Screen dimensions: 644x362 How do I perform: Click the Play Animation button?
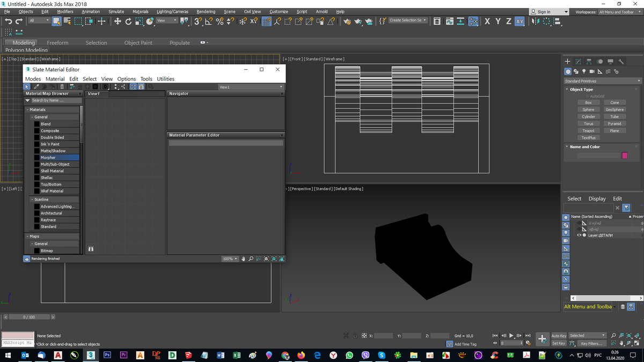pyautogui.click(x=511, y=336)
